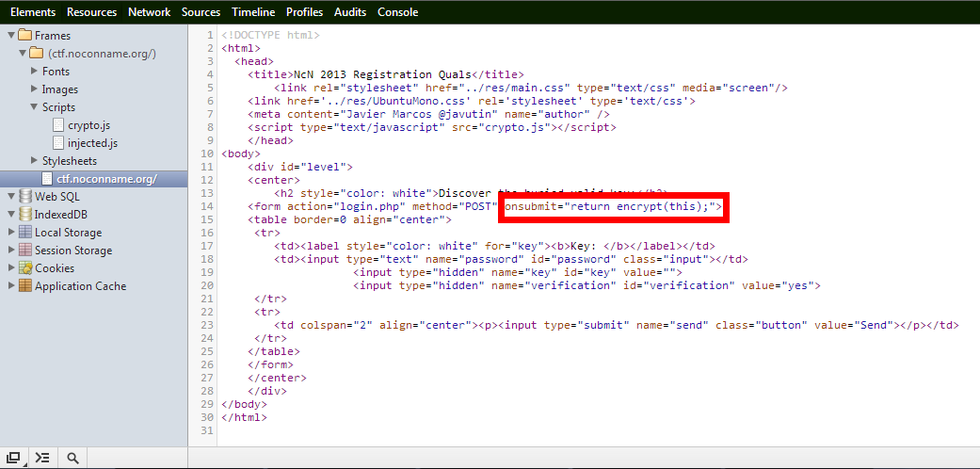Click the Cookies icon
This screenshot has height=469, width=980.
25,267
